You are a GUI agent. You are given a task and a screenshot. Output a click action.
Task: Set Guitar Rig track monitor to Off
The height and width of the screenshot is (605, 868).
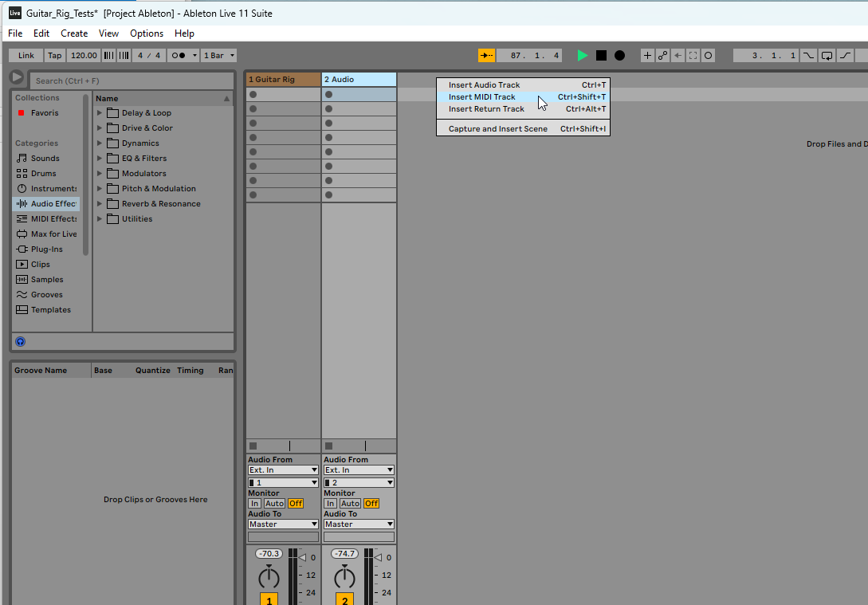(296, 503)
